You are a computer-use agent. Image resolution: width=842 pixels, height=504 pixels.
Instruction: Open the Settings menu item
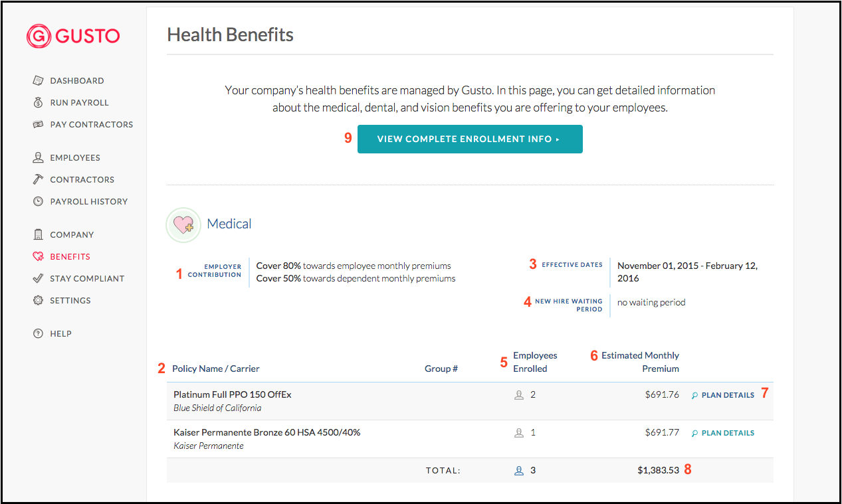coord(70,300)
